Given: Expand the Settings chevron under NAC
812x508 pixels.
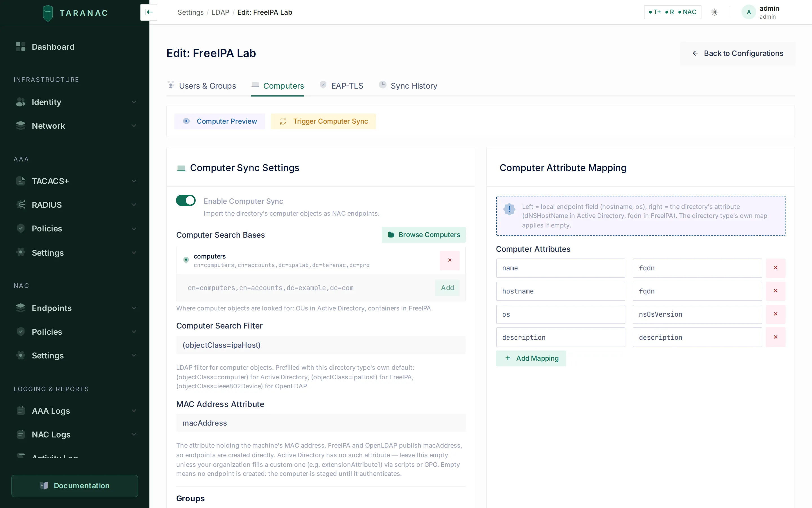Looking at the screenshot, I should (x=134, y=356).
